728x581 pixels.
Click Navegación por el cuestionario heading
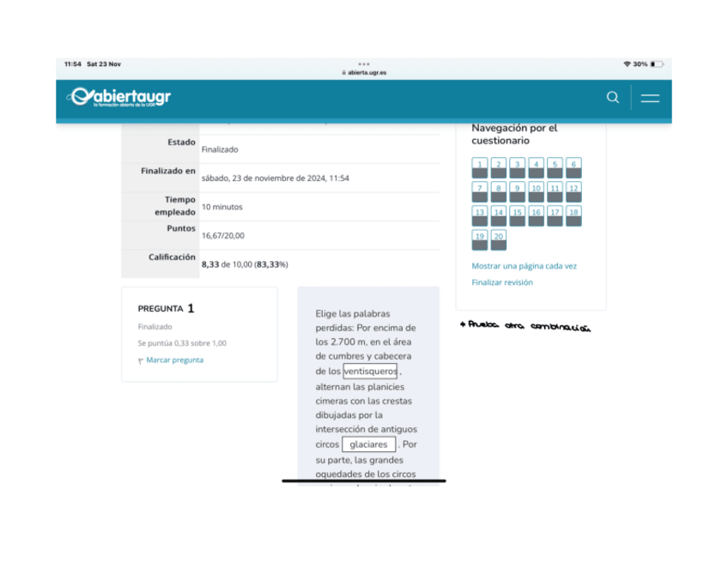pos(514,134)
